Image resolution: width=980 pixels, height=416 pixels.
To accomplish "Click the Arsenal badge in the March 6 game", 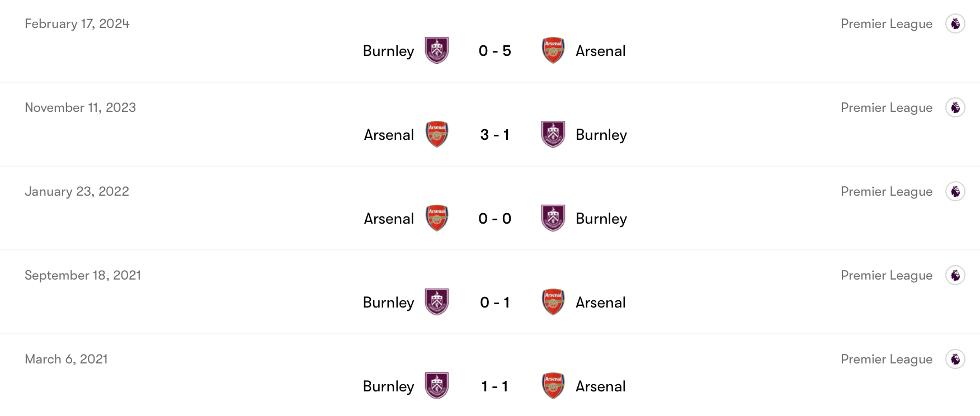I will (x=553, y=386).
